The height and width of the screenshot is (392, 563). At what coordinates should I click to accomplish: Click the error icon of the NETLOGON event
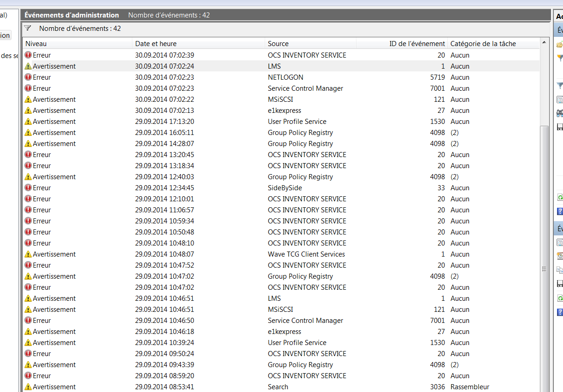click(28, 77)
